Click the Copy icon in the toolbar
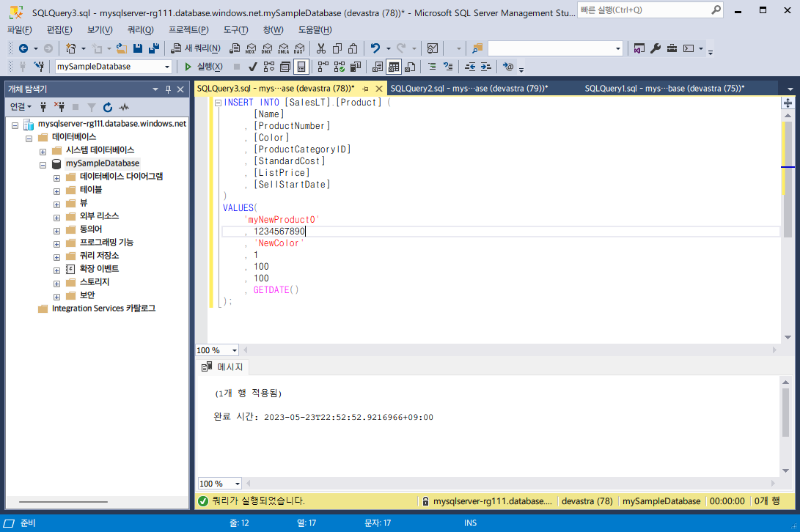The width and height of the screenshot is (800, 532). (337, 48)
